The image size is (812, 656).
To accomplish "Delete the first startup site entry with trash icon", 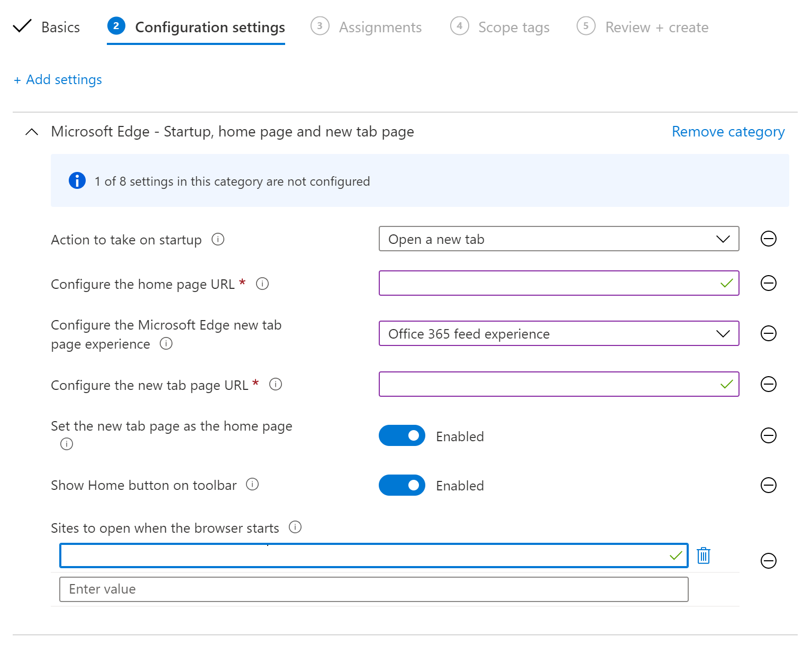I will 704,555.
